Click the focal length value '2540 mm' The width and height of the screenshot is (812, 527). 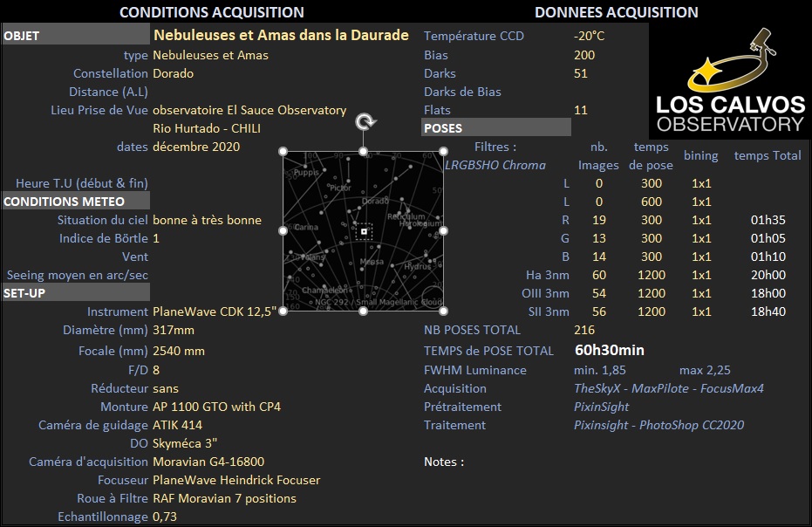pyautogui.click(x=179, y=351)
